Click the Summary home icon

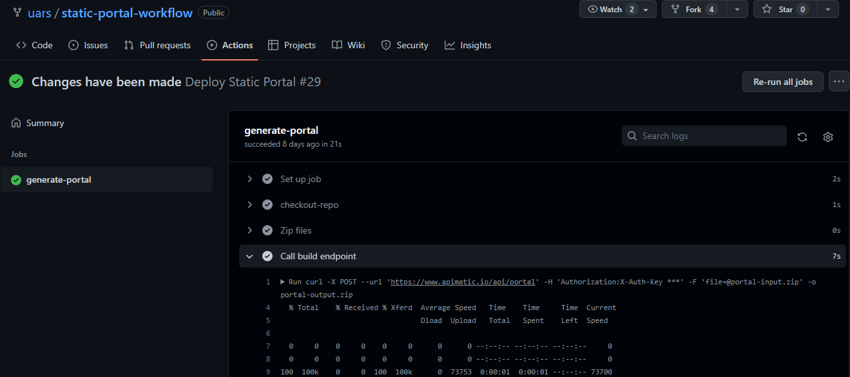(x=16, y=123)
